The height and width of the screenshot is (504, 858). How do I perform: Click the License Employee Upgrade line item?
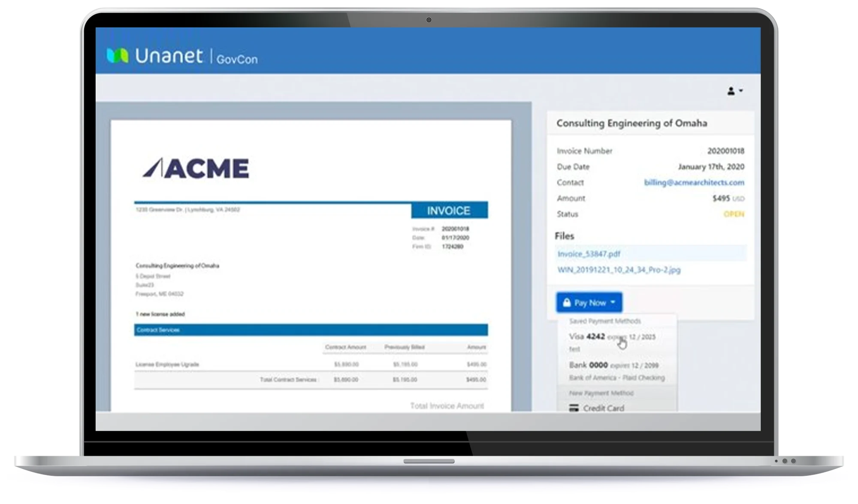click(167, 364)
